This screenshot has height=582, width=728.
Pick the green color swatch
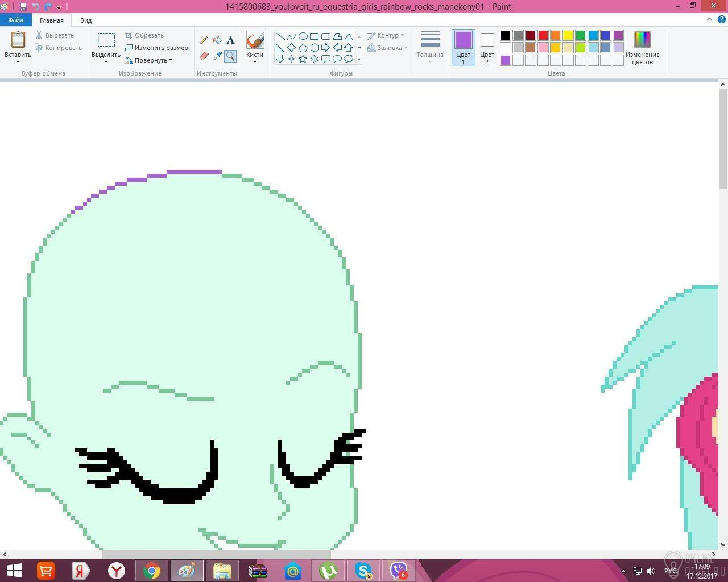pos(581,35)
